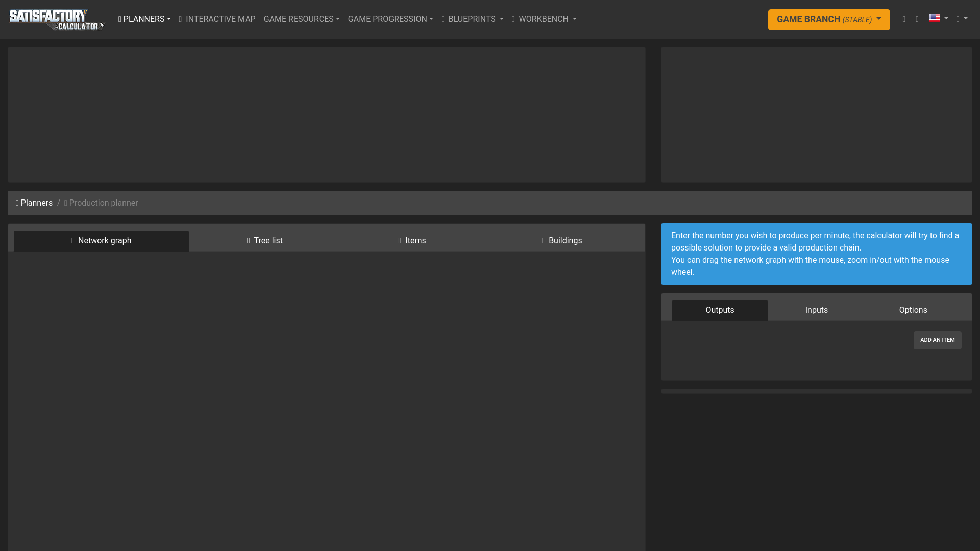The height and width of the screenshot is (551, 980).
Task: Click the small icon just left of US flag
Action: (917, 19)
